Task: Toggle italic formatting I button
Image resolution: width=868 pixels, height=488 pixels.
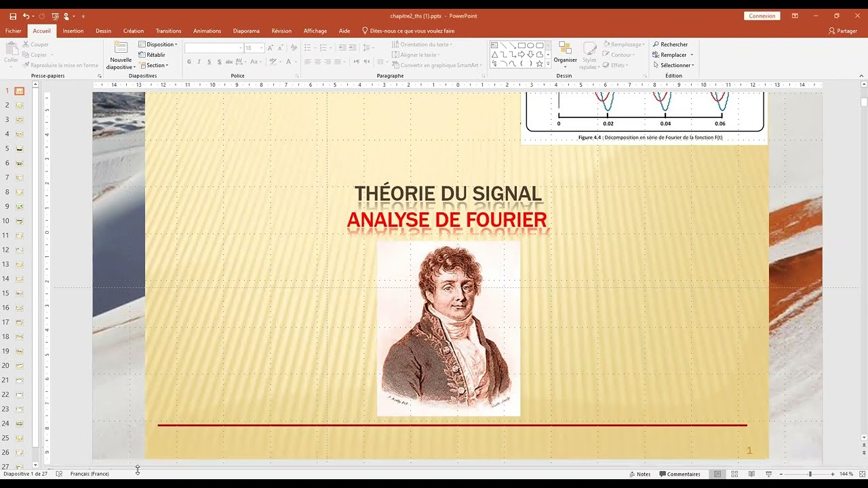Action: pyautogui.click(x=199, y=62)
